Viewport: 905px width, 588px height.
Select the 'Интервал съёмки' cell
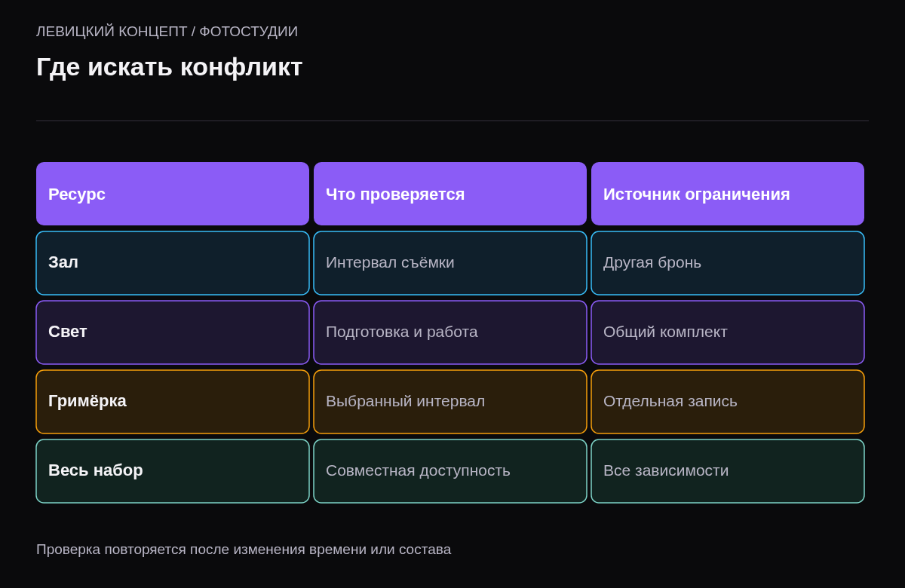(x=450, y=263)
